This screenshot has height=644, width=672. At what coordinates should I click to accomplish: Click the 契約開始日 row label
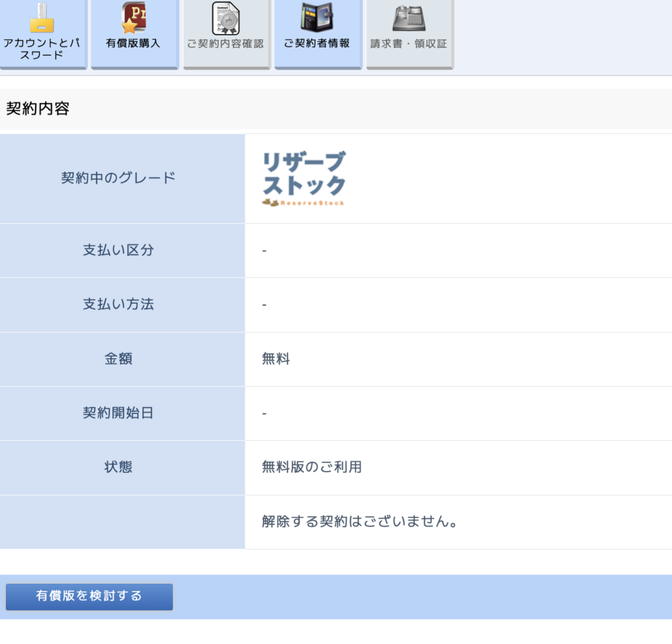118,413
